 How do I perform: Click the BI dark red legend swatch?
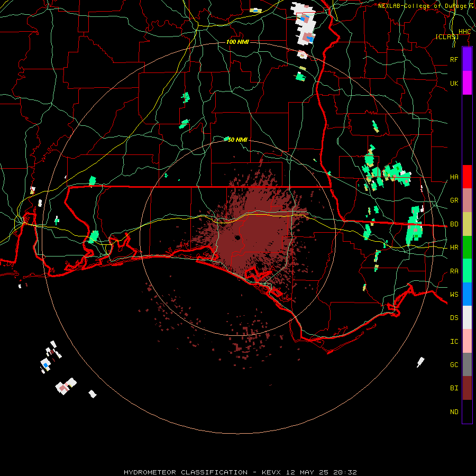coord(467,388)
